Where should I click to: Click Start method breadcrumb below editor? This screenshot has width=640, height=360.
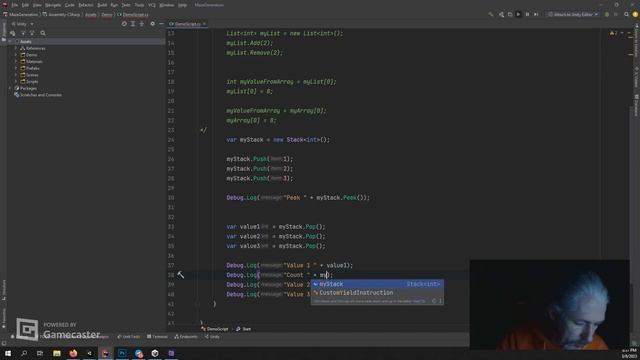244,329
